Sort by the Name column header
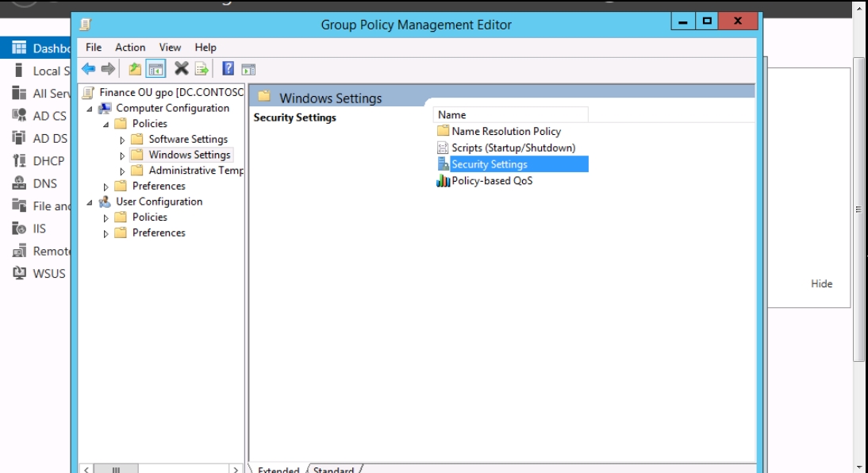Viewport: 868px width, 473px height. coord(510,114)
